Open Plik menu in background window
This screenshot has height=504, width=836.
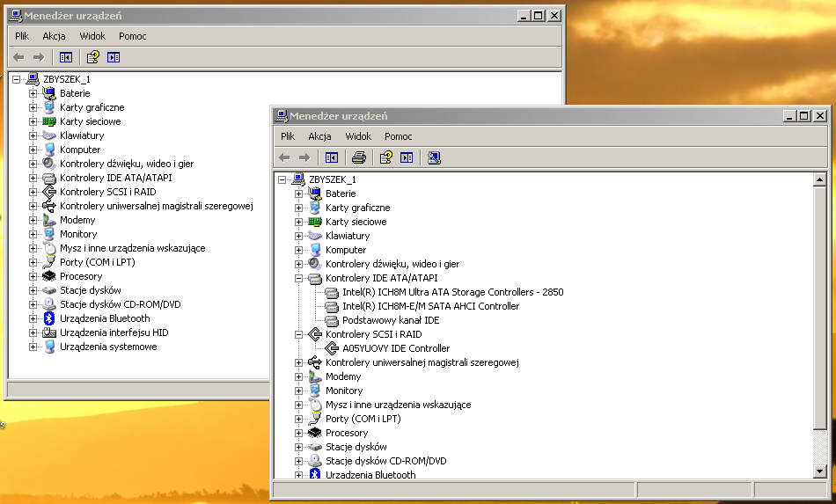[22, 36]
